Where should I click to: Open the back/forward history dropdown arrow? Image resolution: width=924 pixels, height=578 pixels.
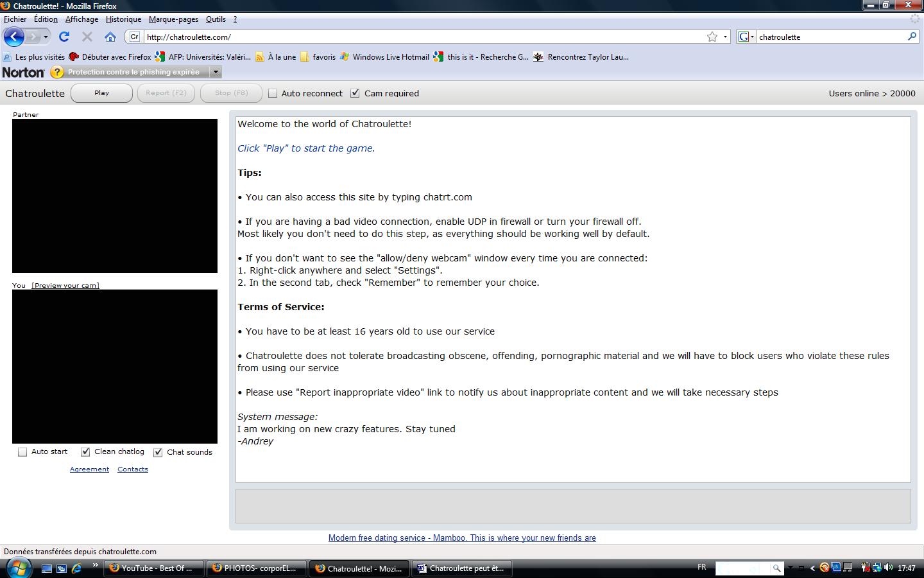[x=46, y=37]
